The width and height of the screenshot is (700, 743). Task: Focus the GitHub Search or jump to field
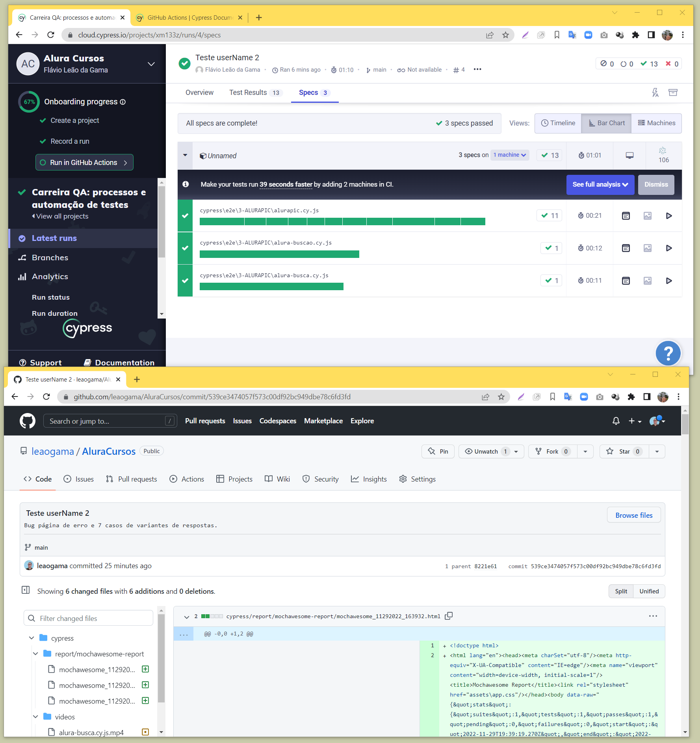[110, 421]
